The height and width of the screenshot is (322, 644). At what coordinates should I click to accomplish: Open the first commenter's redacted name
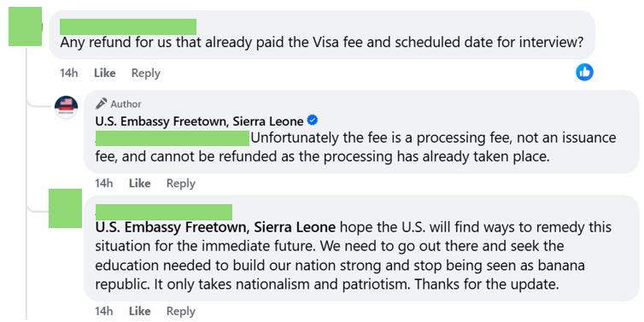click(128, 26)
